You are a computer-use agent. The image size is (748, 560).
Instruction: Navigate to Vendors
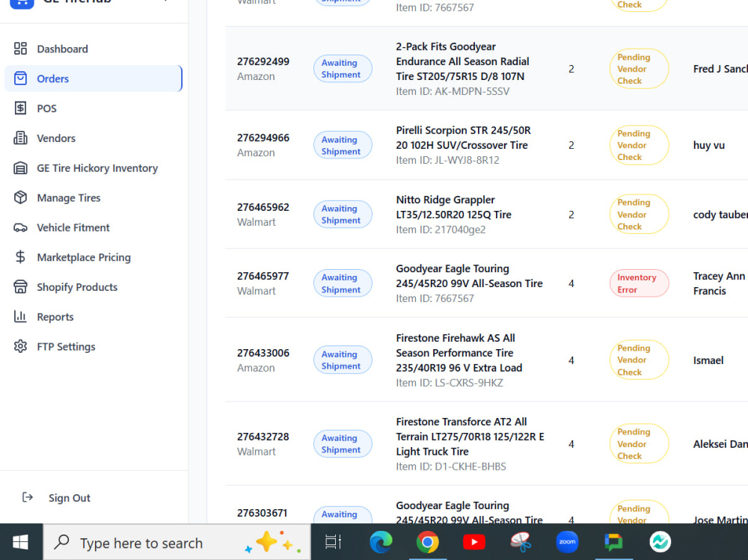[56, 138]
